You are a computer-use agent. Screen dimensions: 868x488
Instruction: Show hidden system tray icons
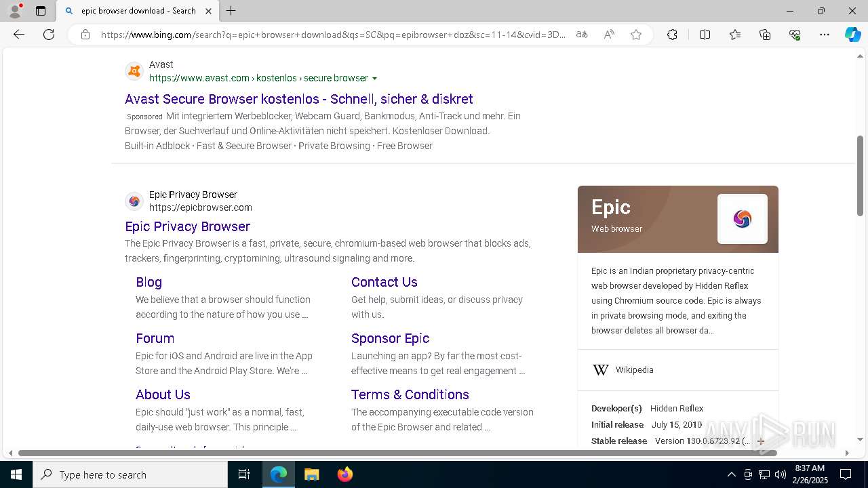pyautogui.click(x=731, y=474)
